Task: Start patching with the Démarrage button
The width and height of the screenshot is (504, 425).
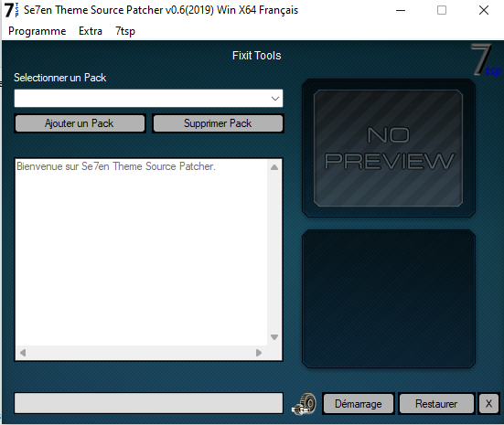Action: [359, 404]
